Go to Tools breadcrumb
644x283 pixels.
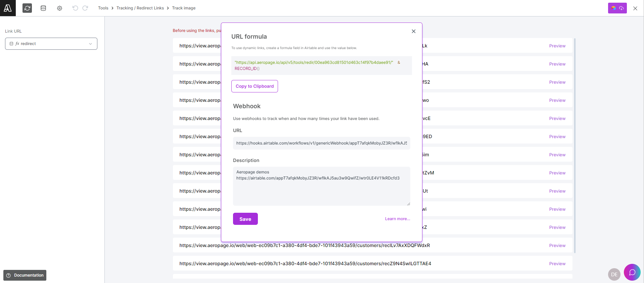point(103,8)
